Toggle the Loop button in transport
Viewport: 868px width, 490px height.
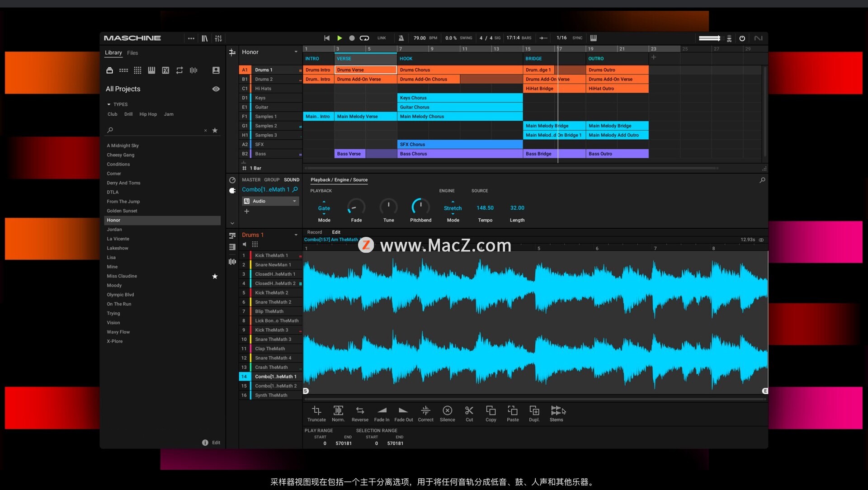[364, 38]
